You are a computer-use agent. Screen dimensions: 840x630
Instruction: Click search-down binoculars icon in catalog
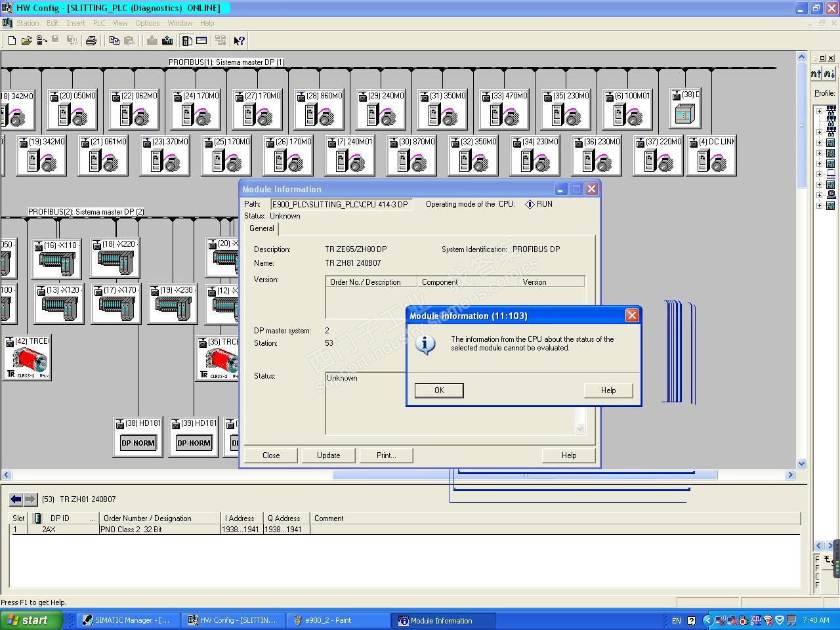828,73
